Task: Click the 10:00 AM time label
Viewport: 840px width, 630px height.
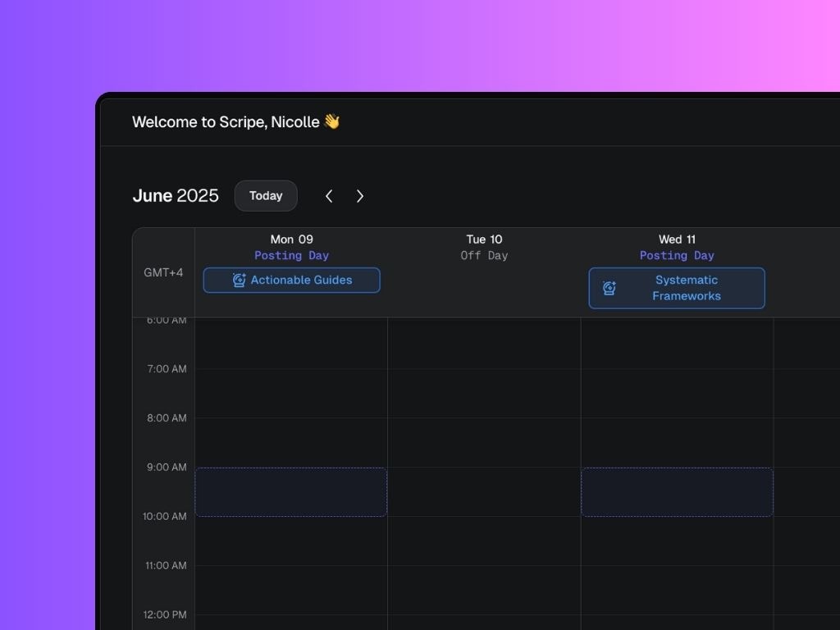Action: click(164, 517)
